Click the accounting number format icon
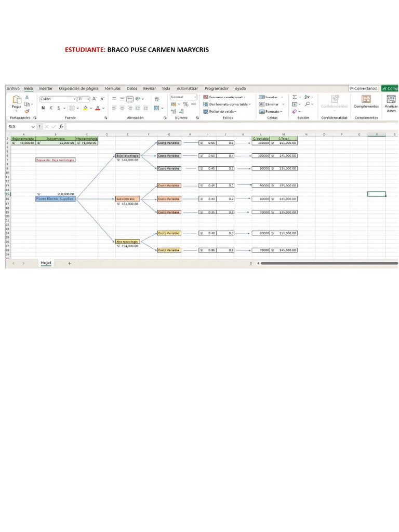399x532 pixels. click(x=174, y=104)
